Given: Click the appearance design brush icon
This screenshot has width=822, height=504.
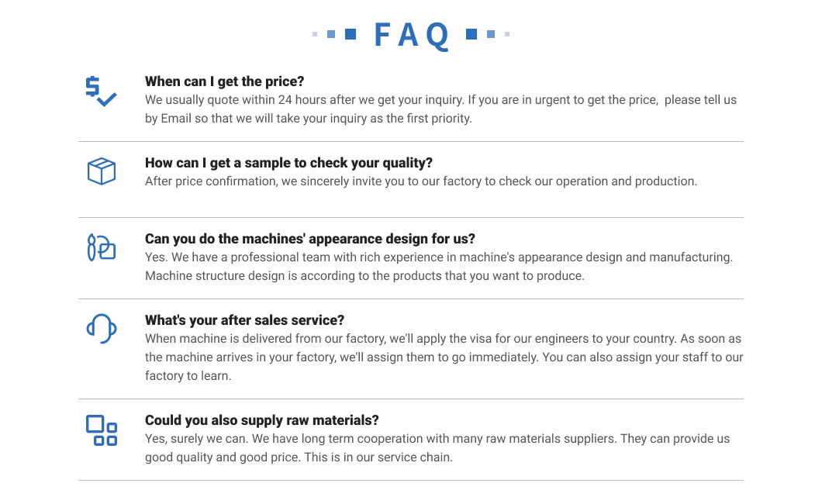Looking at the screenshot, I should (x=101, y=247).
